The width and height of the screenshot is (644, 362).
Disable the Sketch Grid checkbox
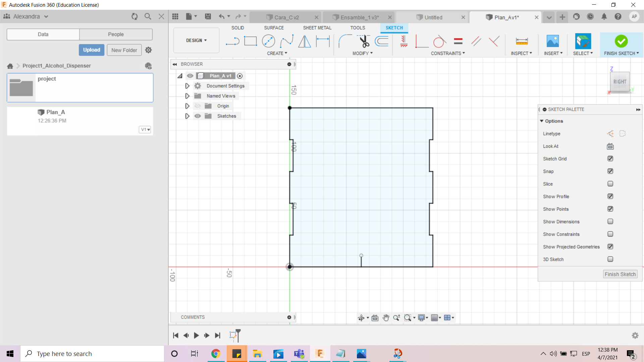tap(610, 159)
